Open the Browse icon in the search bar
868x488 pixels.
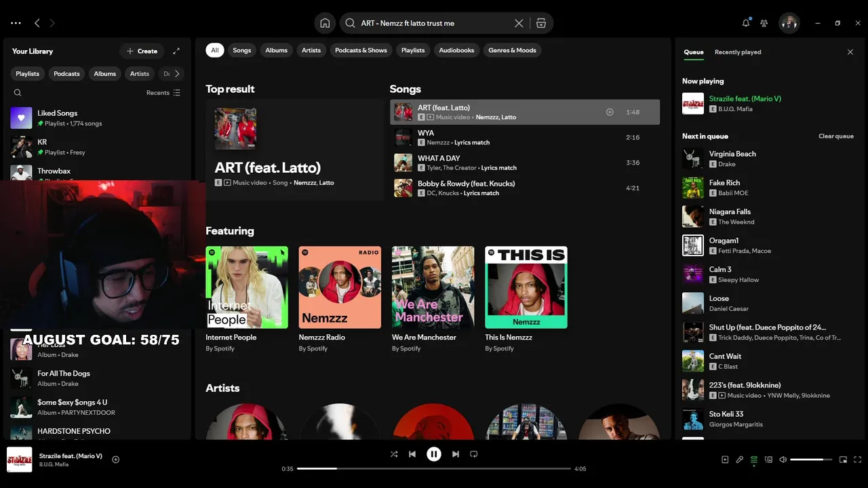[540, 23]
